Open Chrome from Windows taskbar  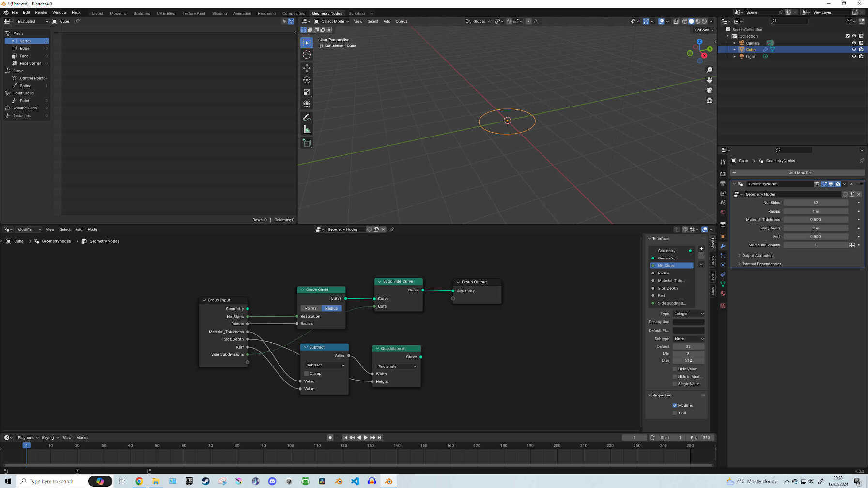pyautogui.click(x=139, y=481)
